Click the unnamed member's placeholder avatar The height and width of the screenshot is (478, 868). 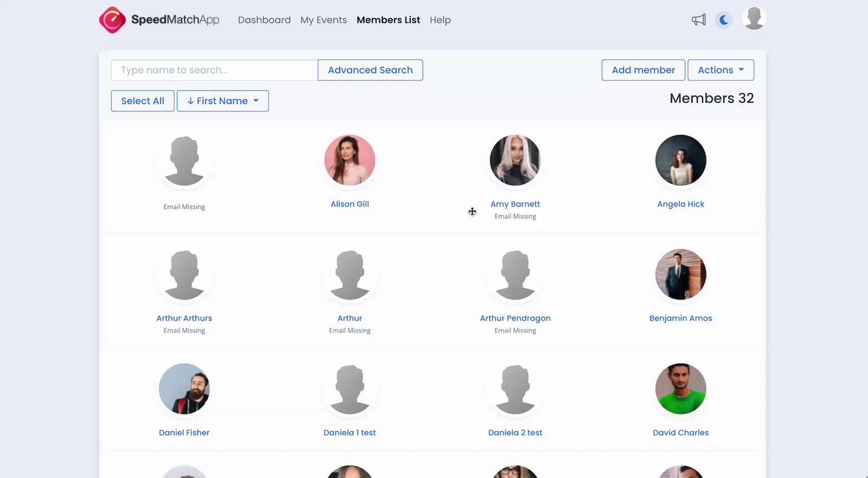[x=184, y=160]
